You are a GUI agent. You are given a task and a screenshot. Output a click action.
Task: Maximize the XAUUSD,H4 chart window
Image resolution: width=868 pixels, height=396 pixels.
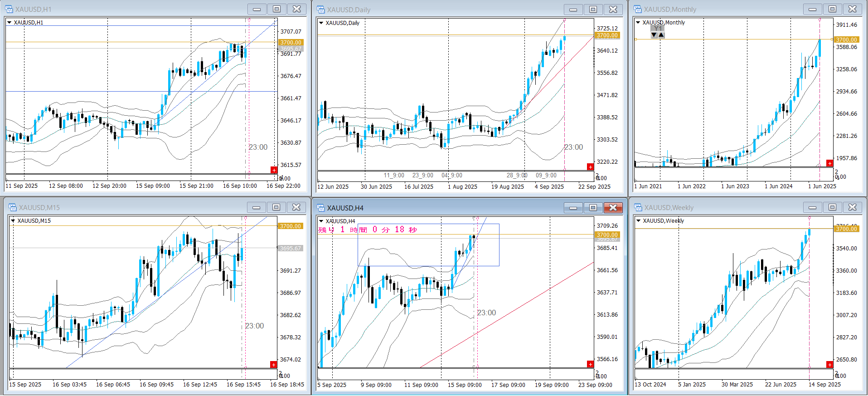593,207
